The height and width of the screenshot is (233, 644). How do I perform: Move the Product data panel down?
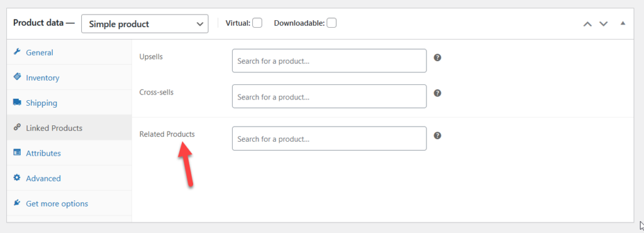(603, 24)
